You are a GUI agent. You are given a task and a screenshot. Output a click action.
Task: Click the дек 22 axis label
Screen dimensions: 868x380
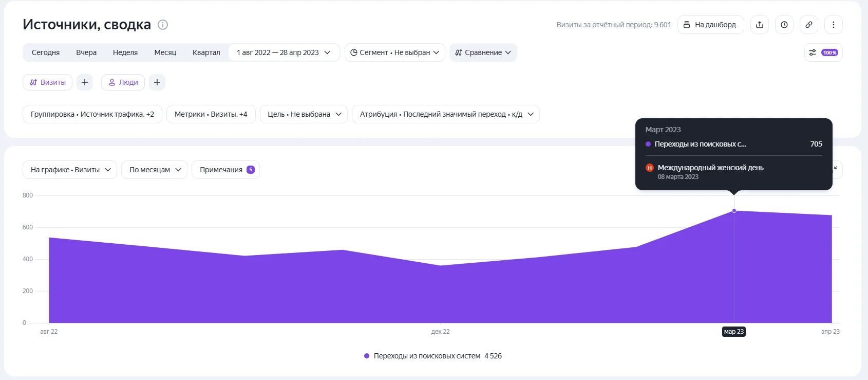(441, 332)
